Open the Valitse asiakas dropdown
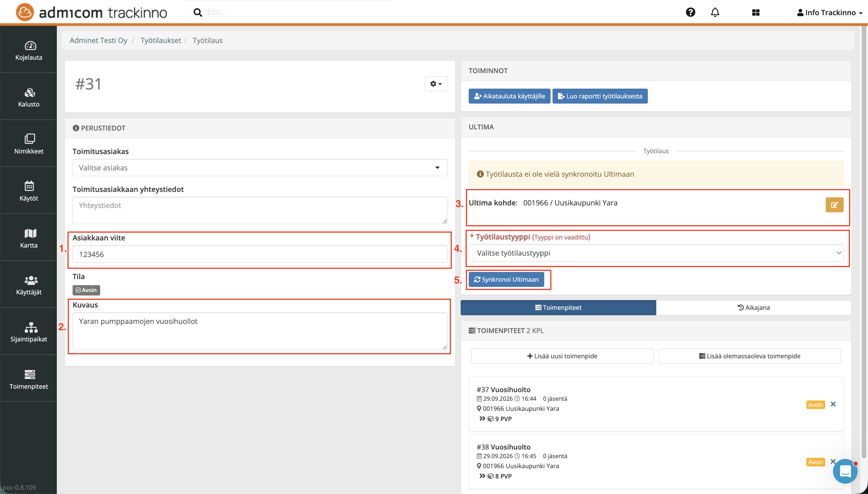Screen dimensions: 868x494 coord(260,168)
